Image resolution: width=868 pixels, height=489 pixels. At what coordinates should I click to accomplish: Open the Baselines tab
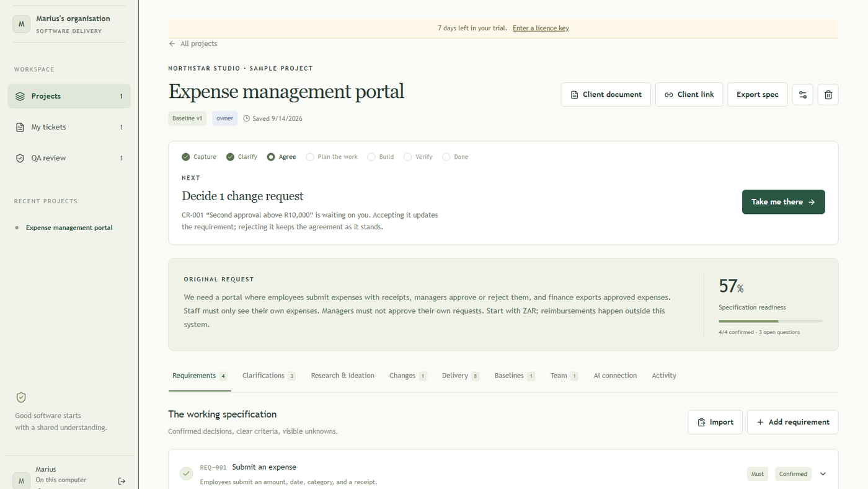(x=515, y=376)
